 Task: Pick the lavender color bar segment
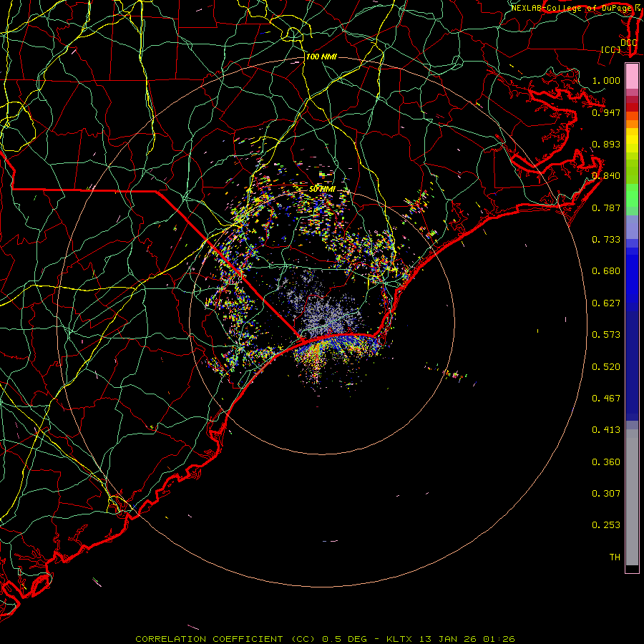tap(632, 227)
